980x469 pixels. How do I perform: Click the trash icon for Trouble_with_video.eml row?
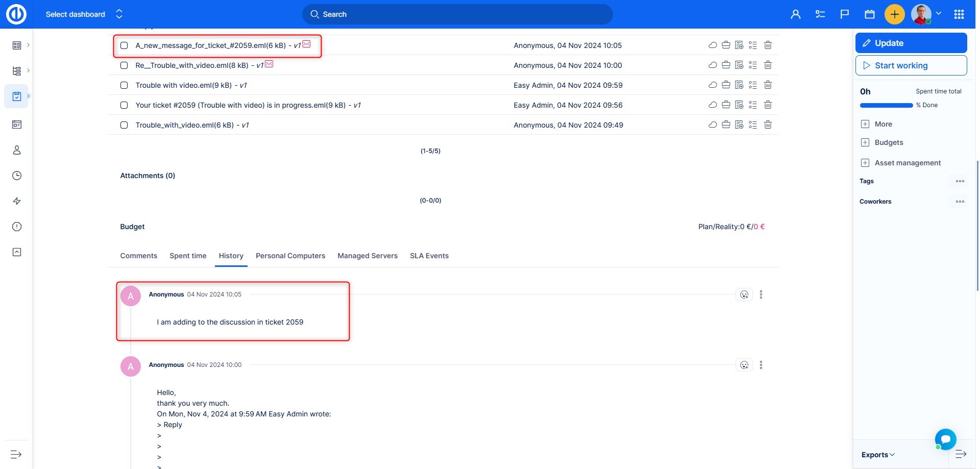768,125
